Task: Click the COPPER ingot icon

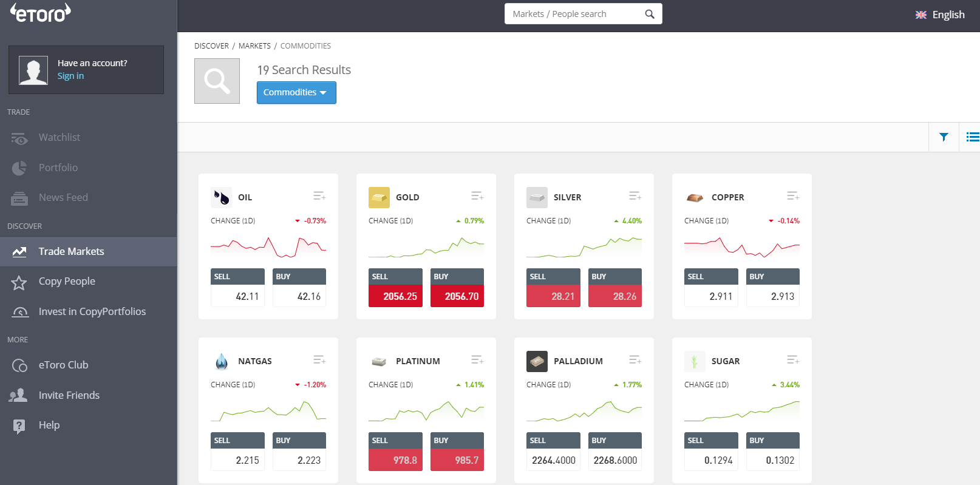Action: pyautogui.click(x=695, y=197)
